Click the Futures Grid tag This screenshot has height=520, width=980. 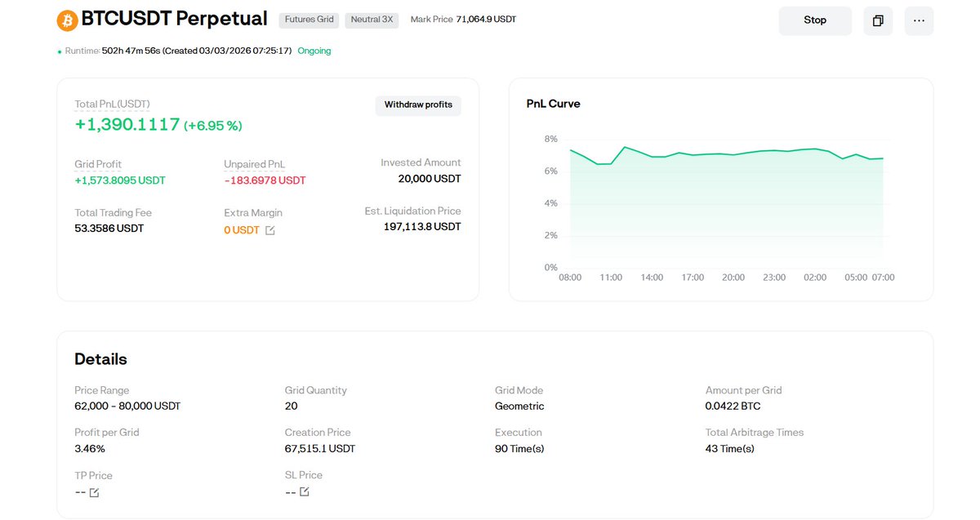[x=309, y=20]
